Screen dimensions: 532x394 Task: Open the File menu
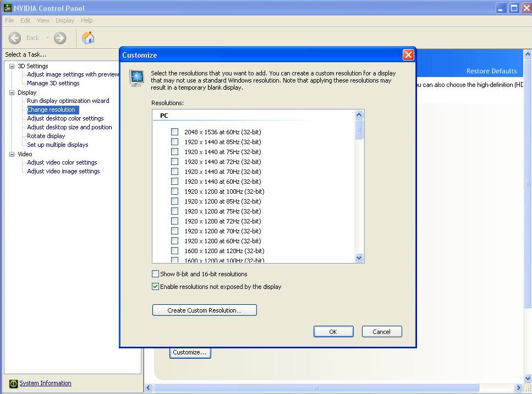[x=9, y=20]
